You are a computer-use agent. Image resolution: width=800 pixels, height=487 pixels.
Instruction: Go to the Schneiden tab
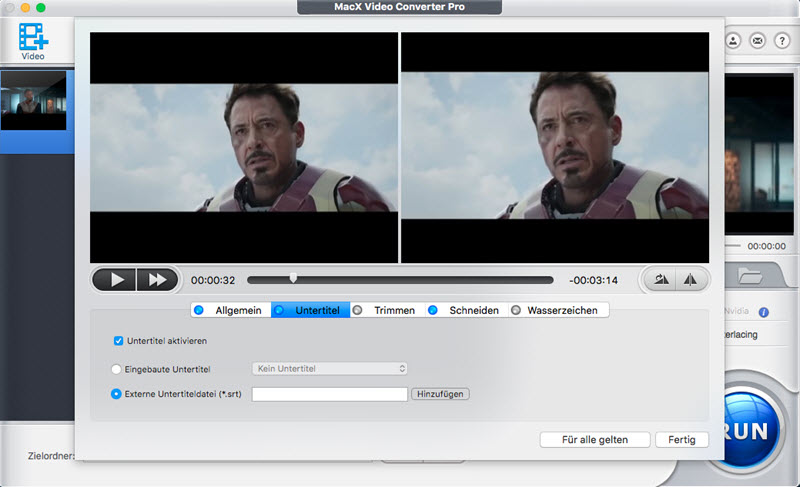tap(467, 310)
